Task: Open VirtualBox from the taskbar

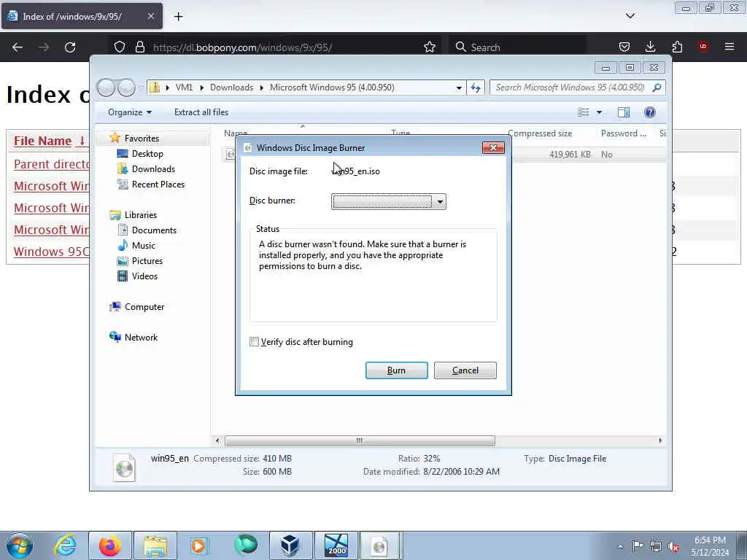Action: 290,545
